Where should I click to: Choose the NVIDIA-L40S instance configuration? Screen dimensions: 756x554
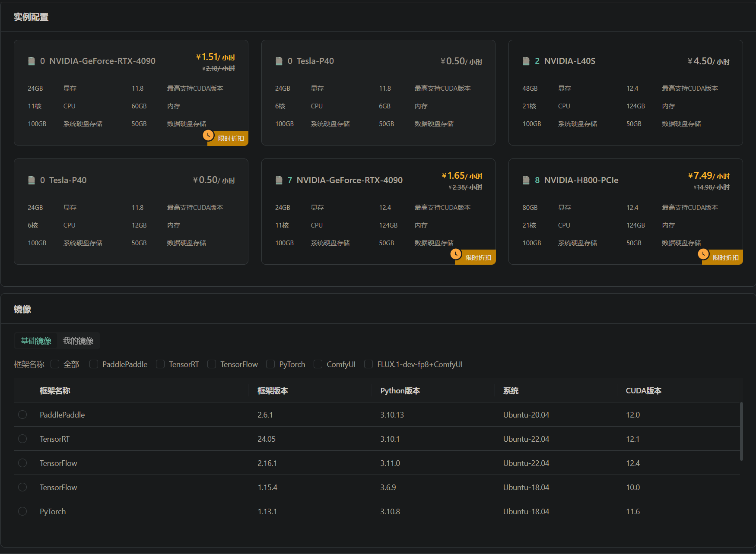tap(626, 93)
